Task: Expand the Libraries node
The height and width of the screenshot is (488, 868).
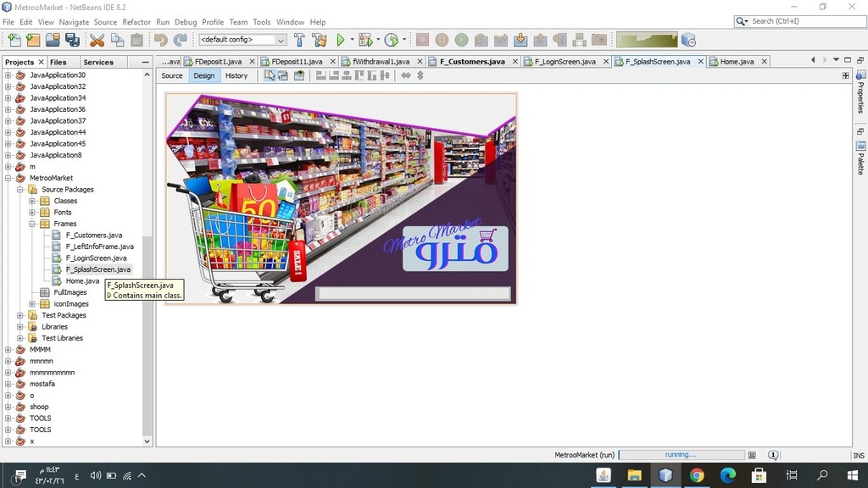Action: (x=20, y=326)
